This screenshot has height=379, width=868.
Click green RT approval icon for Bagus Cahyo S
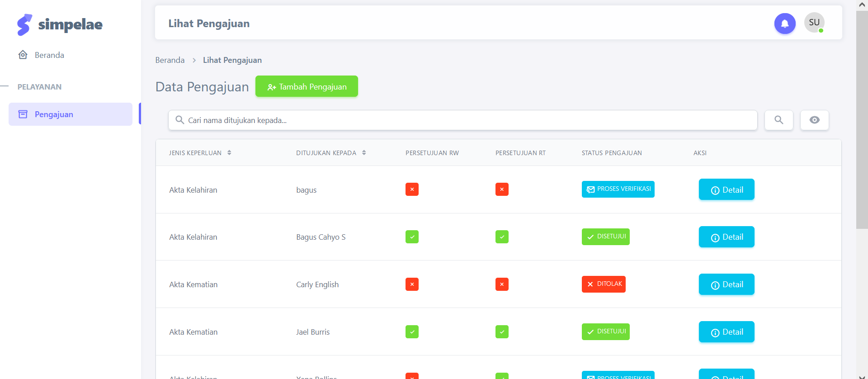click(x=502, y=237)
